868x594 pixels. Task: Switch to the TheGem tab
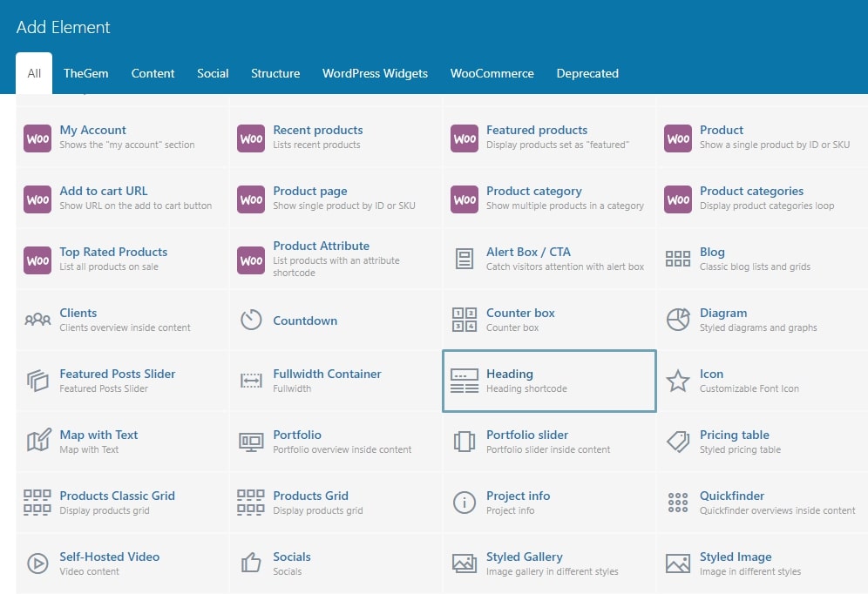click(85, 73)
